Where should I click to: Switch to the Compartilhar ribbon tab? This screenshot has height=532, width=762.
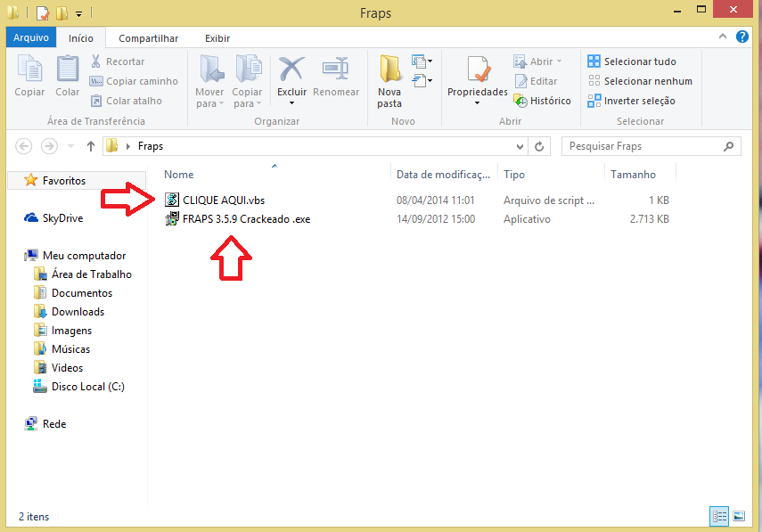(x=148, y=38)
